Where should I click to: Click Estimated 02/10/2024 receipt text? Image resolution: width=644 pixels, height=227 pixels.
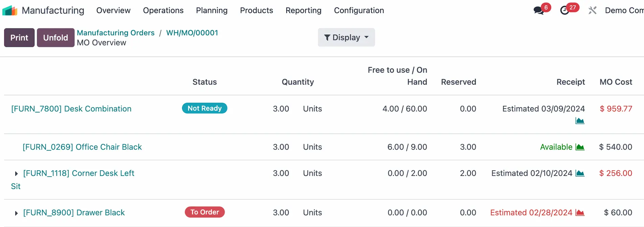(532, 173)
